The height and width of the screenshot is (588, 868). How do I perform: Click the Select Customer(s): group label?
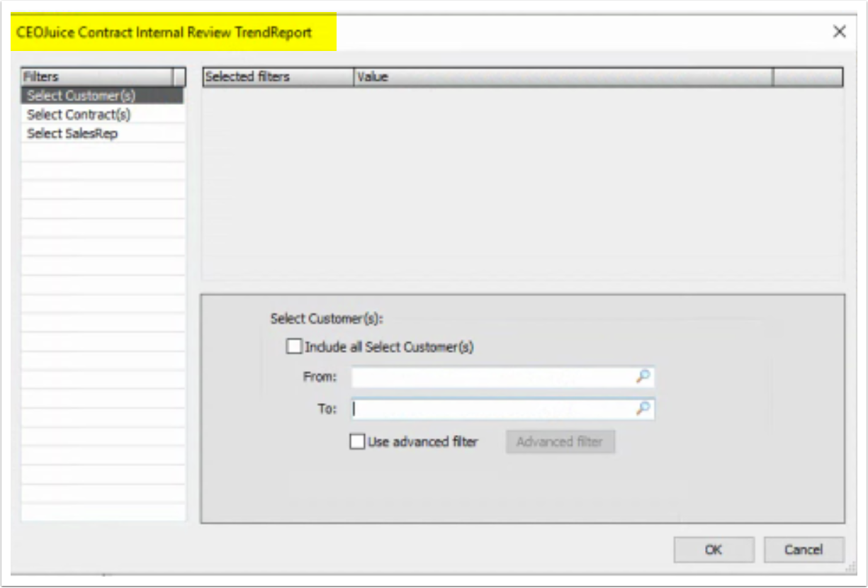click(x=327, y=319)
